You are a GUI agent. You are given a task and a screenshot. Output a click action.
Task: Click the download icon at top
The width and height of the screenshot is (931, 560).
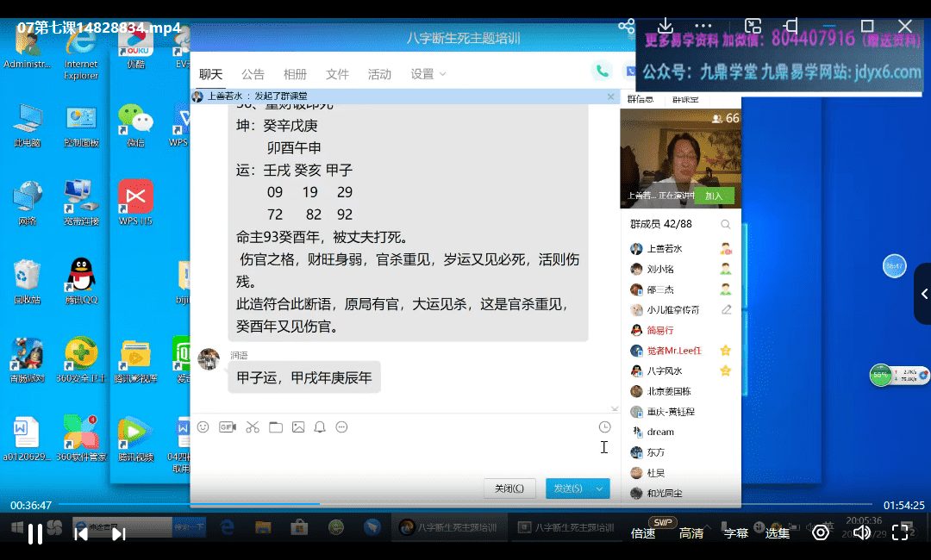(x=665, y=26)
